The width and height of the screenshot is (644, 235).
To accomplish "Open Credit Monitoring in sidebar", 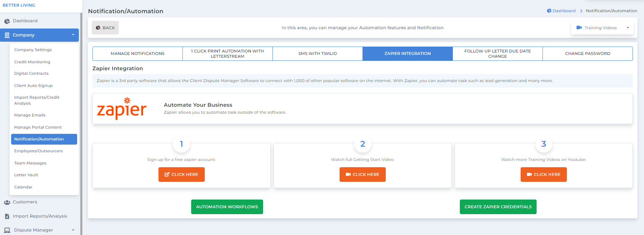I will pos(32,62).
